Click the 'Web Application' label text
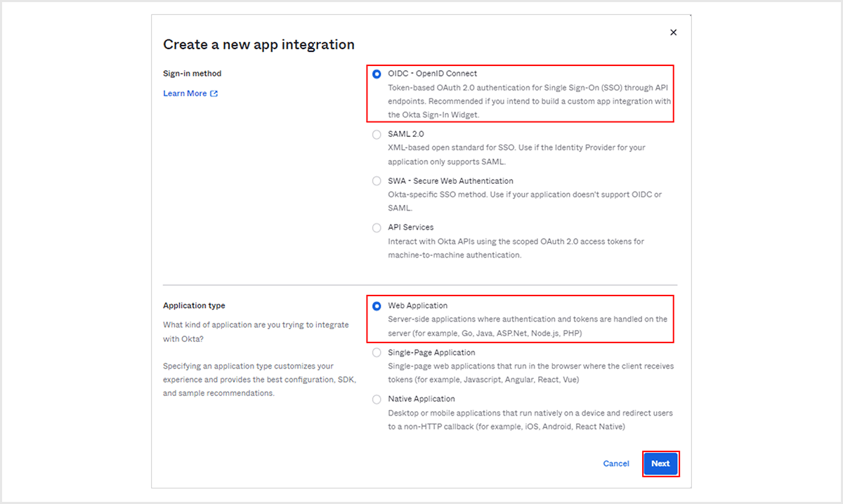This screenshot has height=504, width=843. [x=417, y=306]
